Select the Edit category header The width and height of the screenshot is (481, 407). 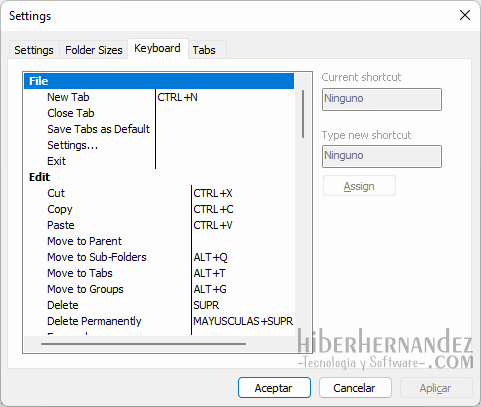tap(39, 177)
